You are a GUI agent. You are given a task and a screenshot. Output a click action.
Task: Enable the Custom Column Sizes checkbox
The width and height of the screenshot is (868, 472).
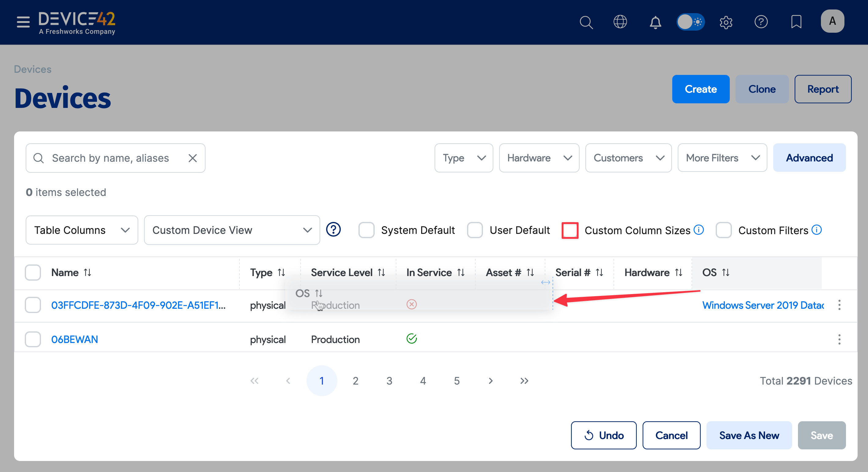pos(570,230)
